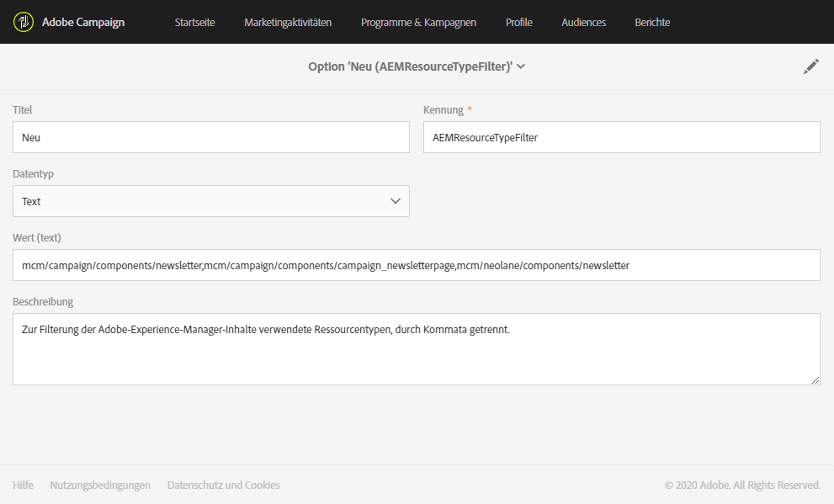The height and width of the screenshot is (504, 834).
Task: Expand the option title dropdown chevron
Action: [521, 66]
